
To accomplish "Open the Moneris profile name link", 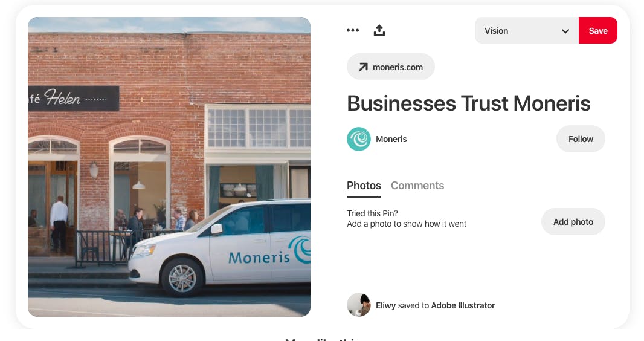I will tap(391, 139).
